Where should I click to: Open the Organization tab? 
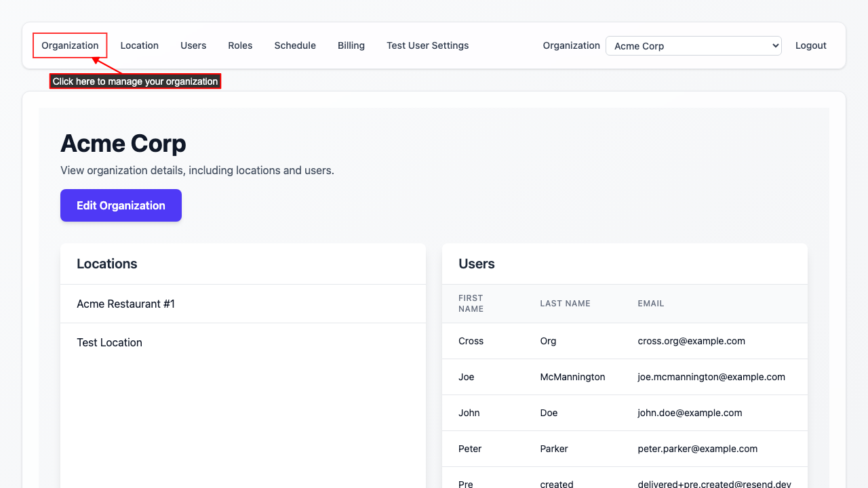[70, 45]
